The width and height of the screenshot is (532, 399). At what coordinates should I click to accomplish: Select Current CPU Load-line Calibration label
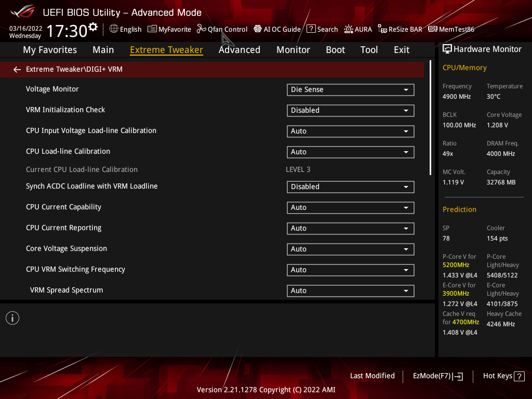tap(82, 169)
